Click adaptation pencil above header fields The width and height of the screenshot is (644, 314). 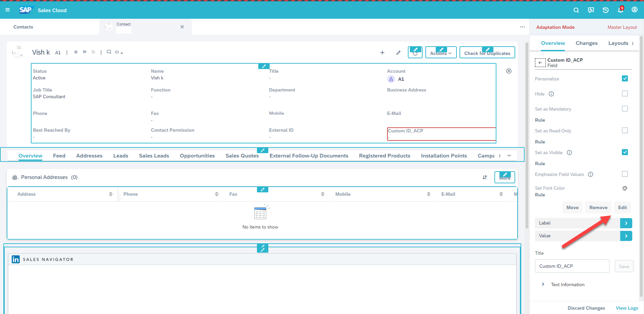(264, 66)
